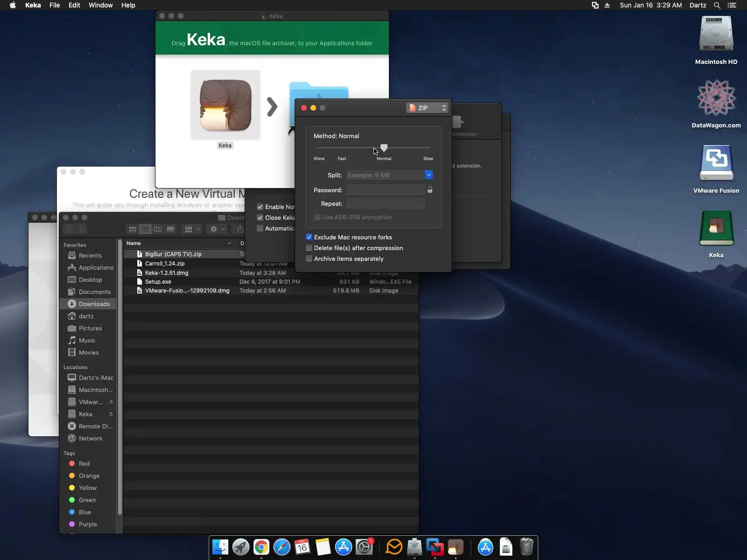This screenshot has height=560, width=747.
Task: Open Notification Center from menu bar
Action: [732, 5]
